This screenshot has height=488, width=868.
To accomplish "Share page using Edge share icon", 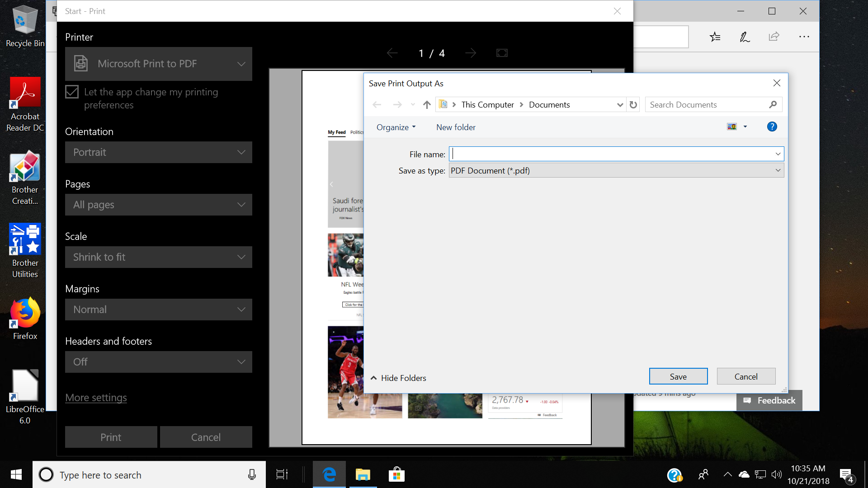I will (x=774, y=37).
